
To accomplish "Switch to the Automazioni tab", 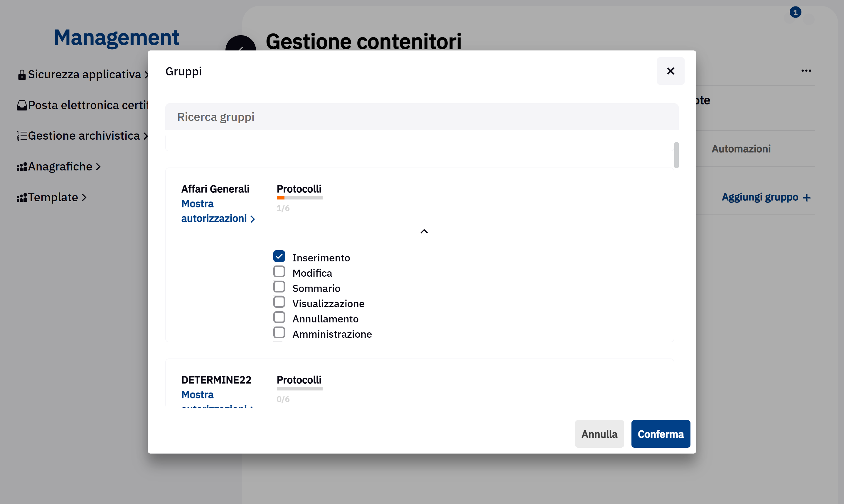I will [741, 149].
